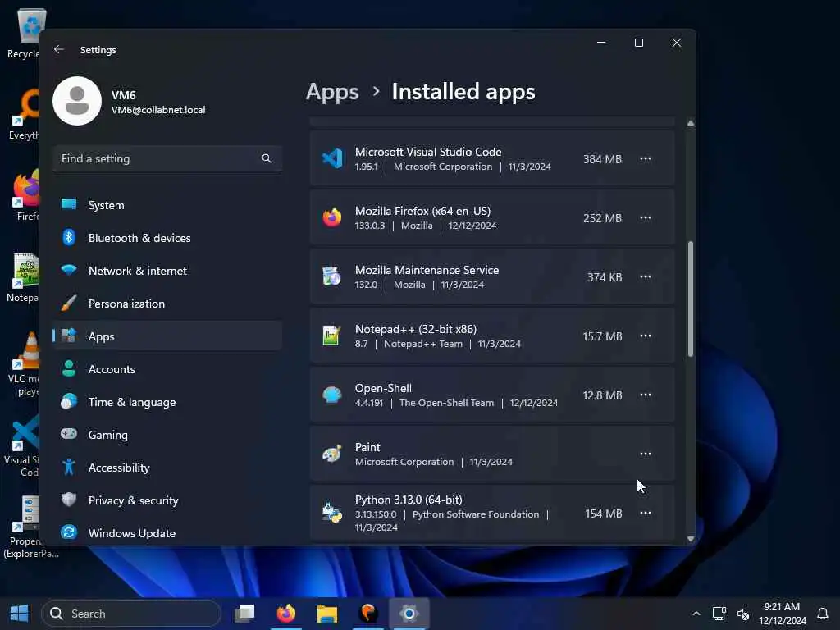
Task: Show hidden icons chevron in system tray
Action: click(x=696, y=614)
